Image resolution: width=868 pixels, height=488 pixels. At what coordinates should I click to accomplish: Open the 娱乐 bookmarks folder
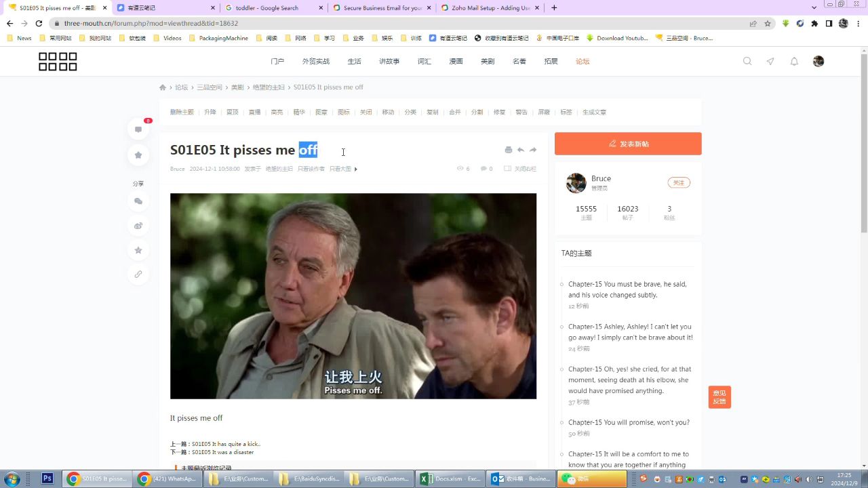tap(382, 38)
